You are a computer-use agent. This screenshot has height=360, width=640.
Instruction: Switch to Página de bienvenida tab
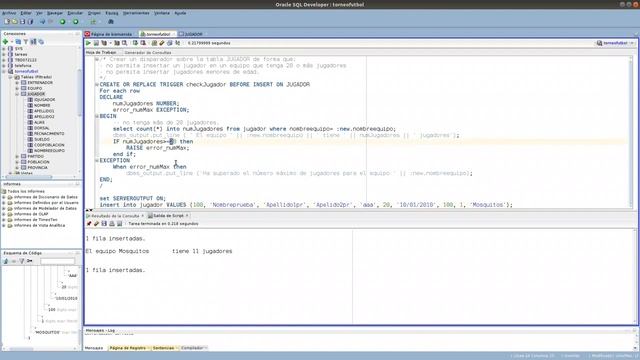(x=111, y=34)
